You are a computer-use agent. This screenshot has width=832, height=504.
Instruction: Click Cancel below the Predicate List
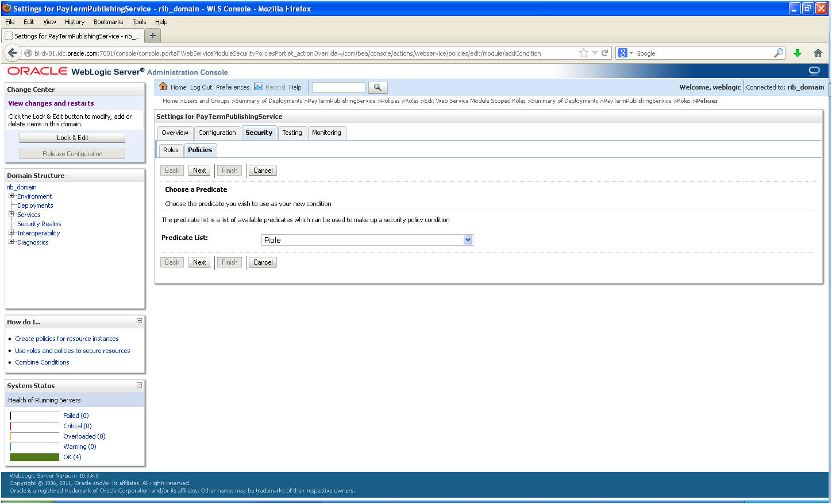[263, 262]
